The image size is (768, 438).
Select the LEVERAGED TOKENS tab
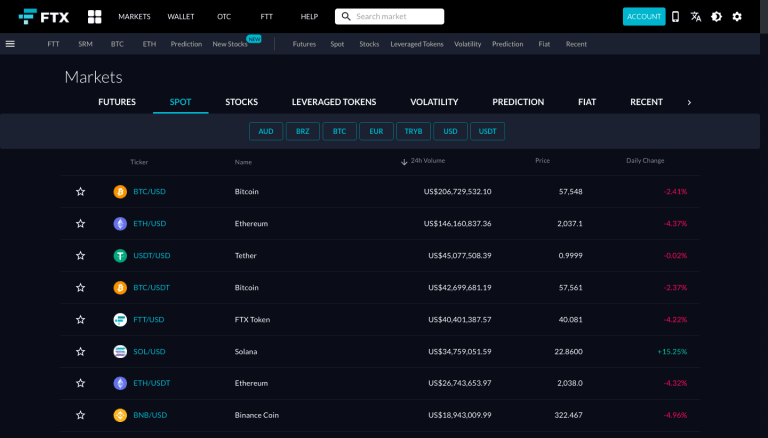(334, 102)
